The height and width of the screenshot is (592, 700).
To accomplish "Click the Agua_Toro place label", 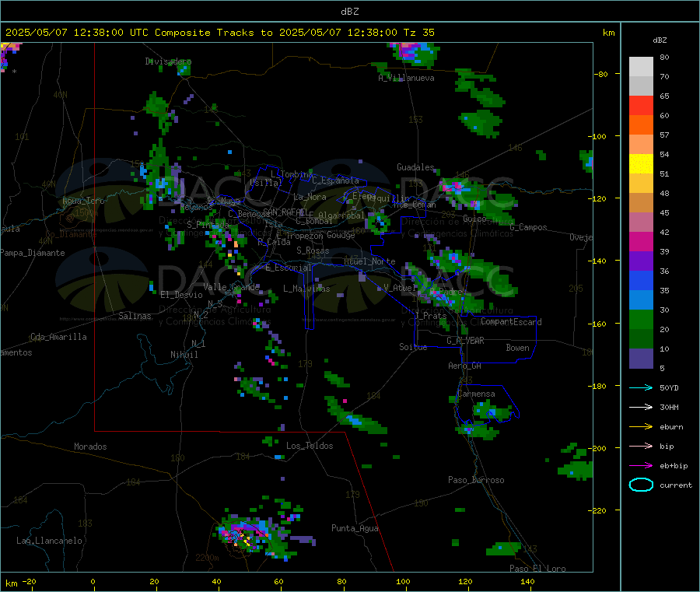I will [x=83, y=201].
